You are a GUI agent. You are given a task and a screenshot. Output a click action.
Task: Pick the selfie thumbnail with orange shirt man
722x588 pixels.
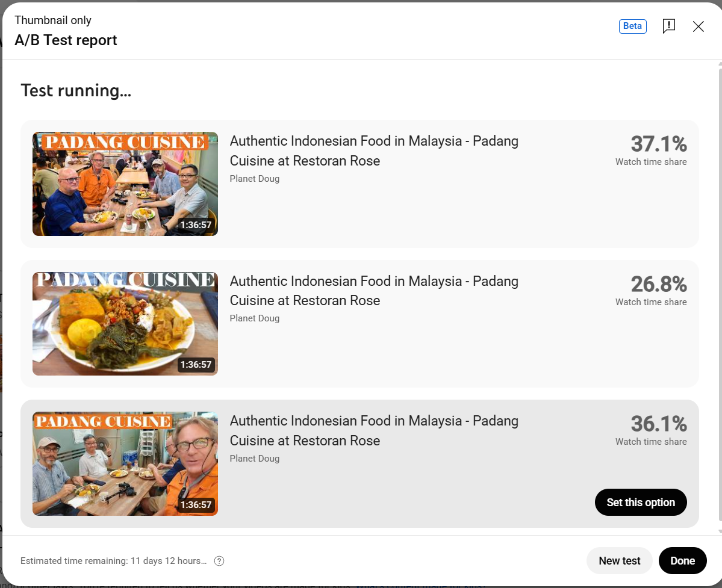click(x=125, y=463)
